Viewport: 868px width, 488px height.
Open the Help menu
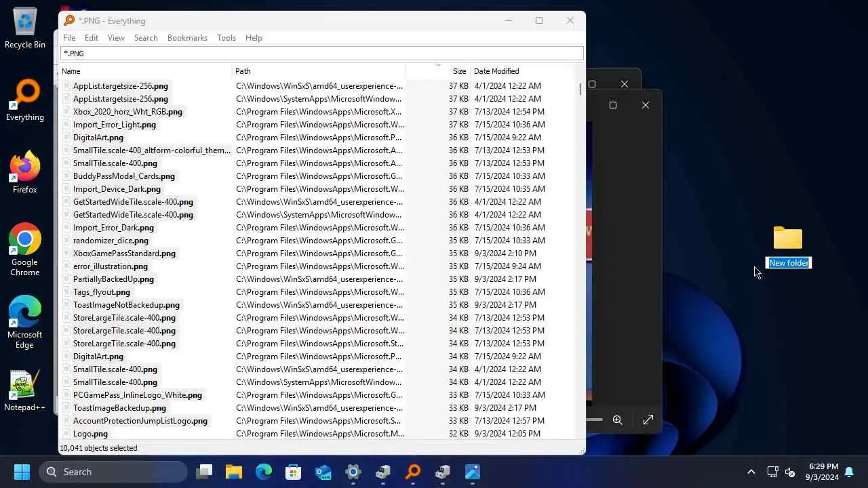click(x=254, y=38)
